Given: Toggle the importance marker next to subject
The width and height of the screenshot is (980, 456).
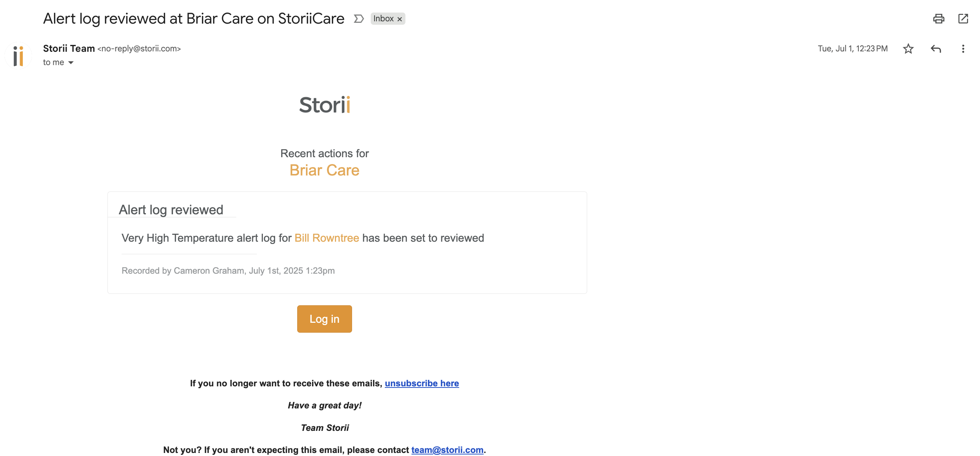Looking at the screenshot, I should click(x=359, y=19).
